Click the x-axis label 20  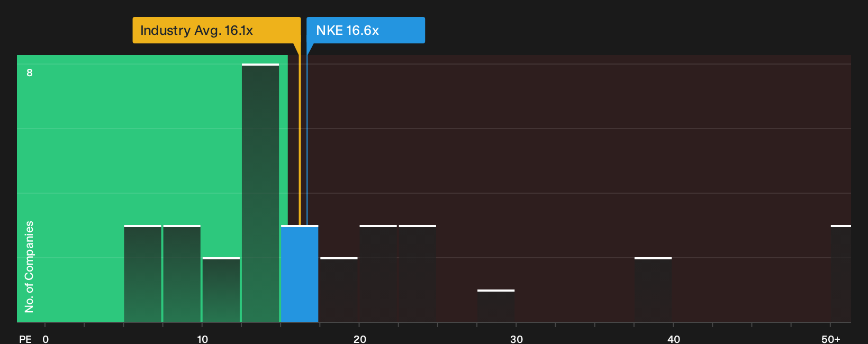(x=360, y=339)
